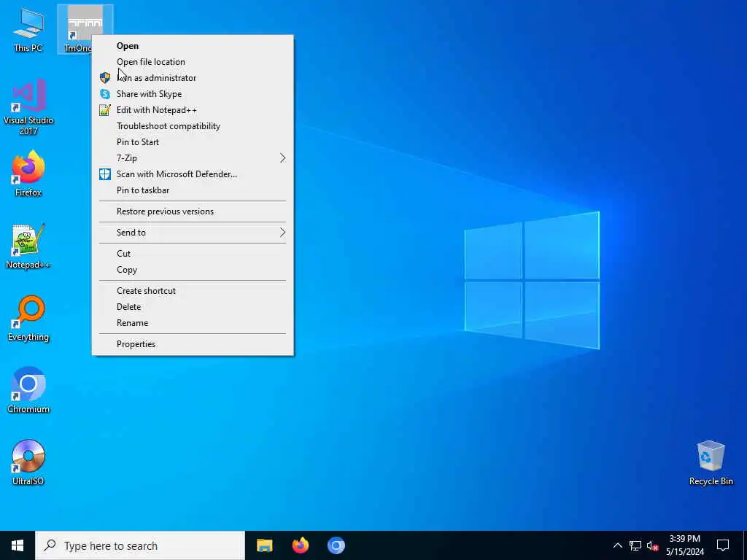Open the This PC desktop icon

coord(28,28)
